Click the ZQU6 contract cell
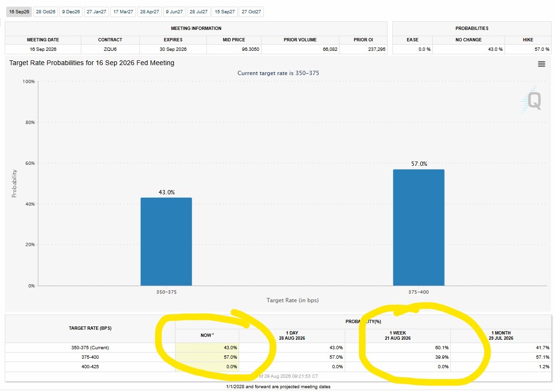 (x=110, y=49)
